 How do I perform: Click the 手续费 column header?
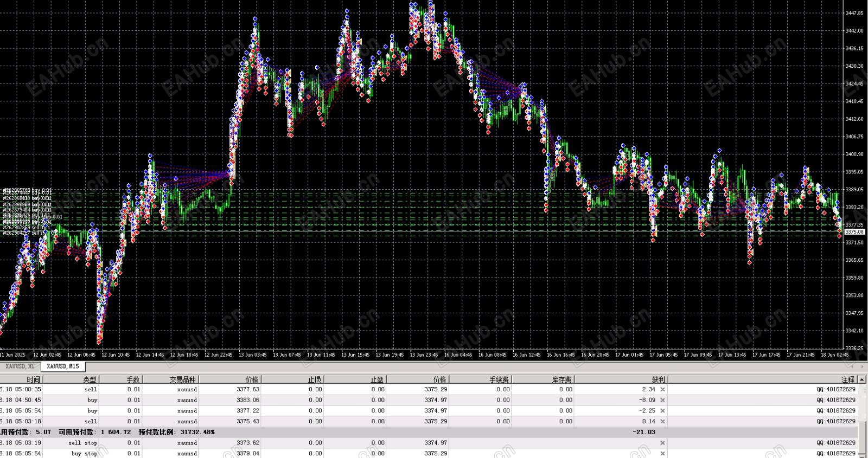(x=480, y=379)
